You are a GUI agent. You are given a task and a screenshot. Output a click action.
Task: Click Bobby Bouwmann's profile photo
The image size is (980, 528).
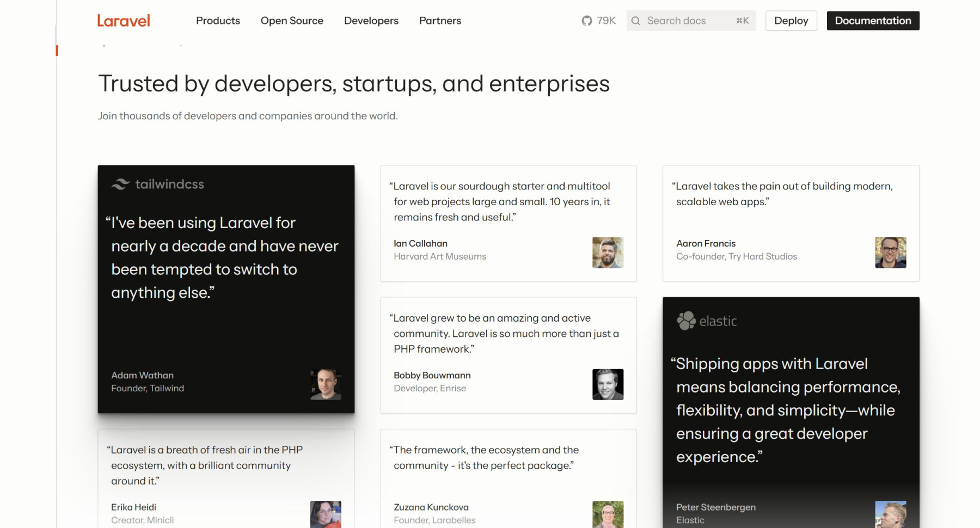click(608, 384)
